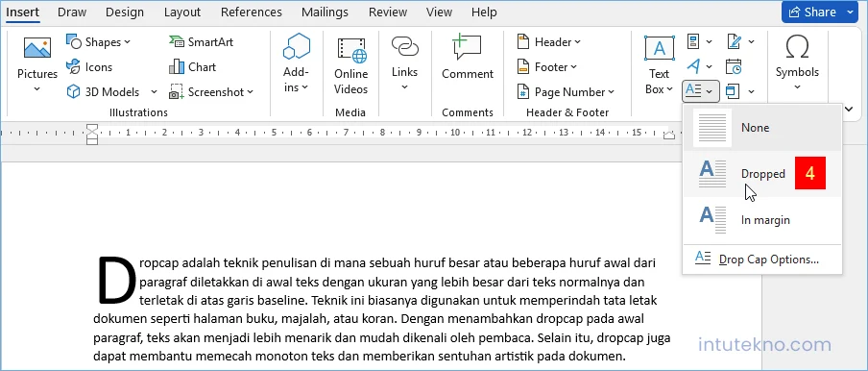Screen dimensions: 868x371
Task: Open the Signature Line dropdown
Action: coord(740,41)
